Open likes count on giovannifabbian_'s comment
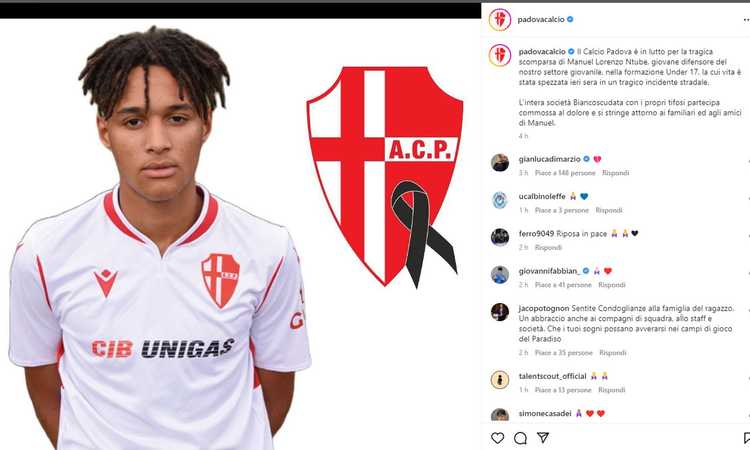The width and height of the screenshot is (750, 450). [563, 285]
